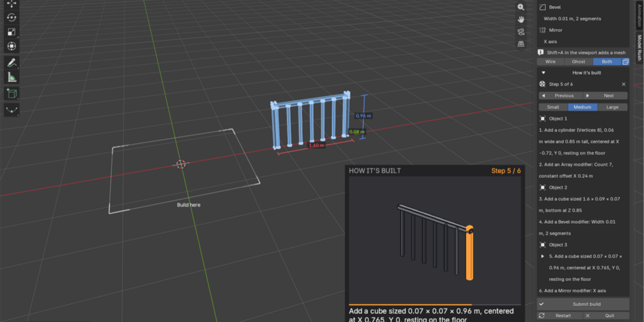644x322 pixels.
Task: Go to the Previous step
Action: (x=560, y=96)
